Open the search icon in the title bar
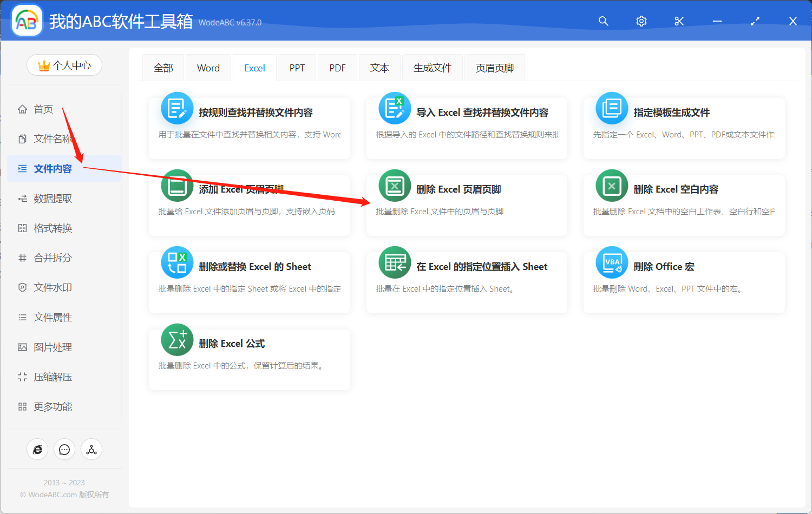 click(603, 21)
